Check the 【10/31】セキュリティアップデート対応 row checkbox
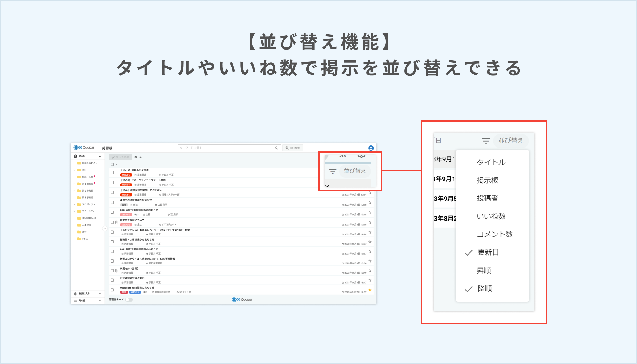Image resolution: width=637 pixels, height=364 pixels. click(x=112, y=182)
